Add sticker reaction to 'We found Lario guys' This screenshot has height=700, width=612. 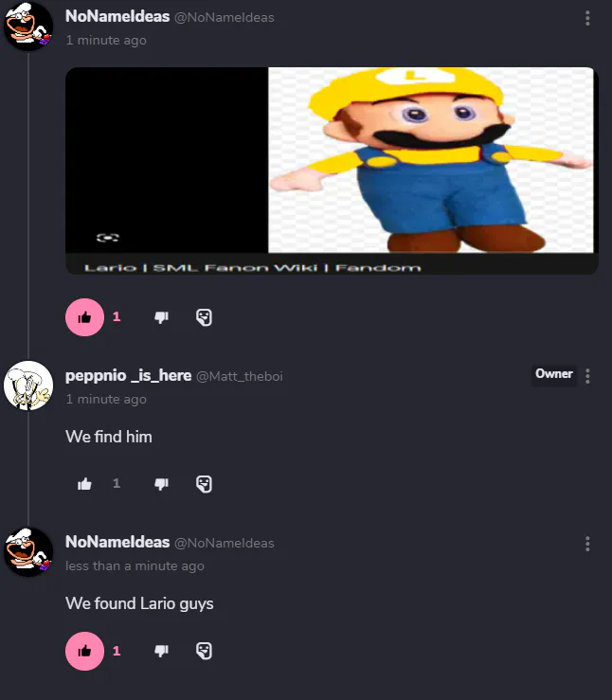click(x=204, y=651)
